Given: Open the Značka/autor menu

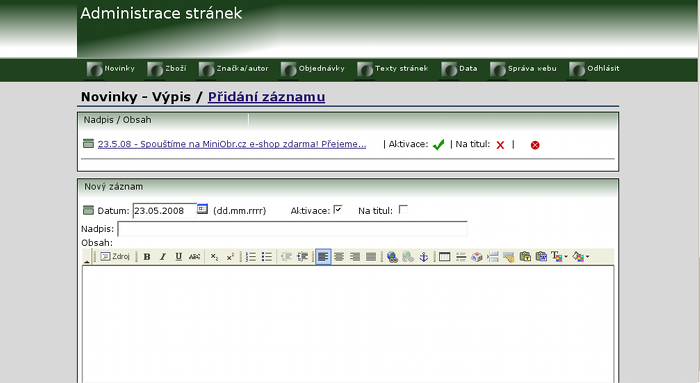Looking at the screenshot, I should click(233, 69).
